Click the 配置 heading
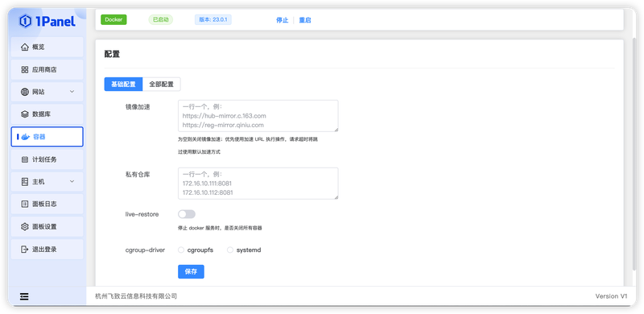The image size is (644, 314). click(112, 54)
